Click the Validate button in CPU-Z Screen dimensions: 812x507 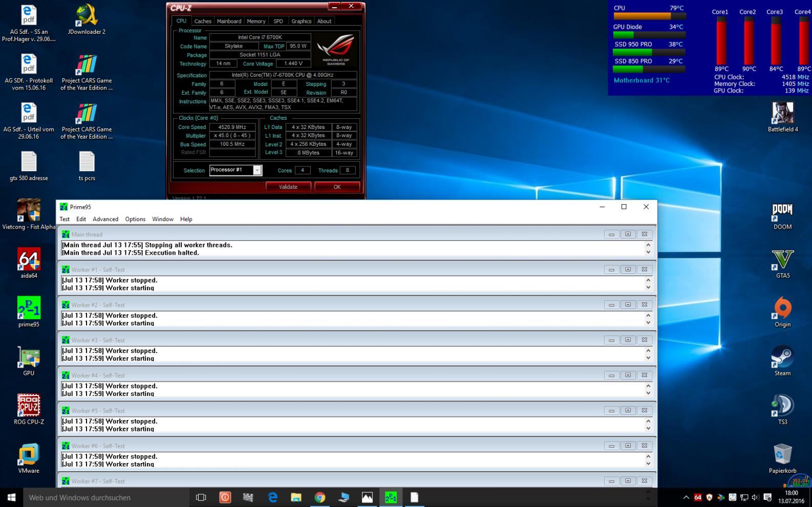point(288,187)
